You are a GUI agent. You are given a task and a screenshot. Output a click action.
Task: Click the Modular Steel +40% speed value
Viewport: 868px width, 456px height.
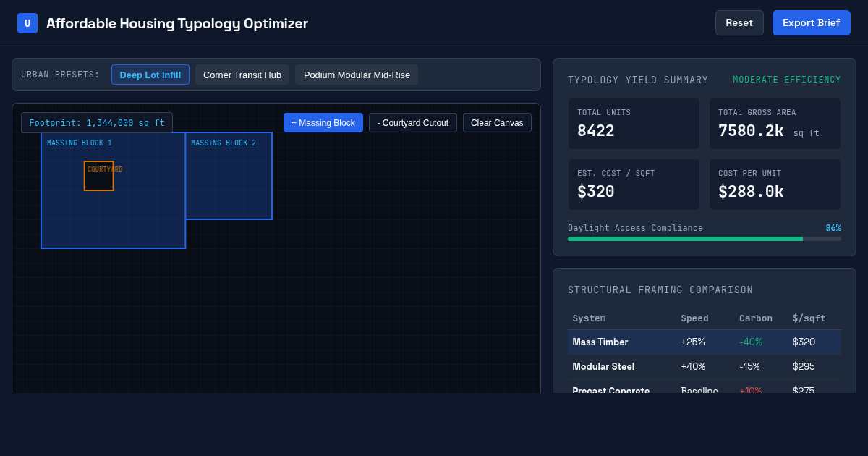(x=693, y=367)
